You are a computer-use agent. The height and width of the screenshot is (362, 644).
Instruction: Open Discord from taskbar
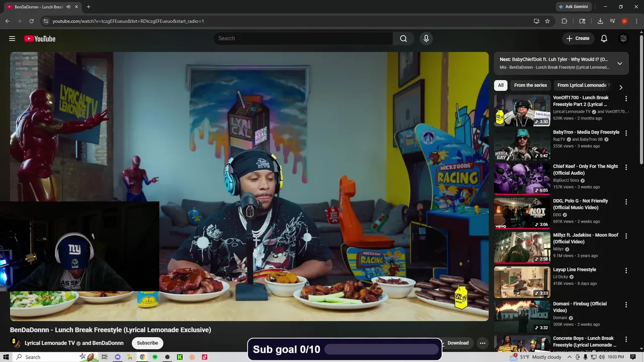117,357
